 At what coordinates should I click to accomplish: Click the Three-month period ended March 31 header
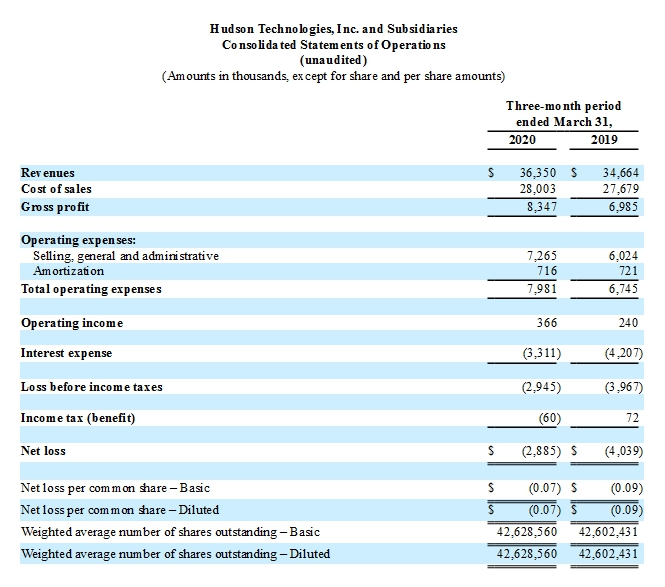(x=563, y=114)
